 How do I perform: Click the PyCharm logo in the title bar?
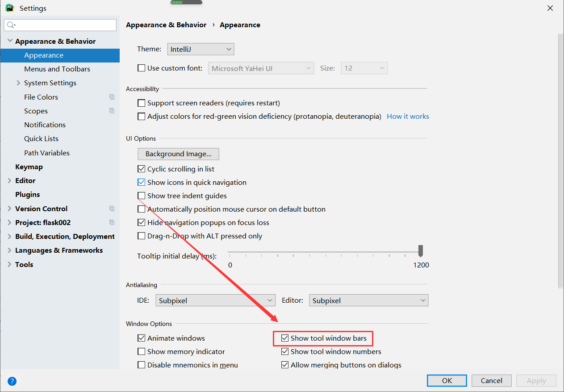point(9,8)
